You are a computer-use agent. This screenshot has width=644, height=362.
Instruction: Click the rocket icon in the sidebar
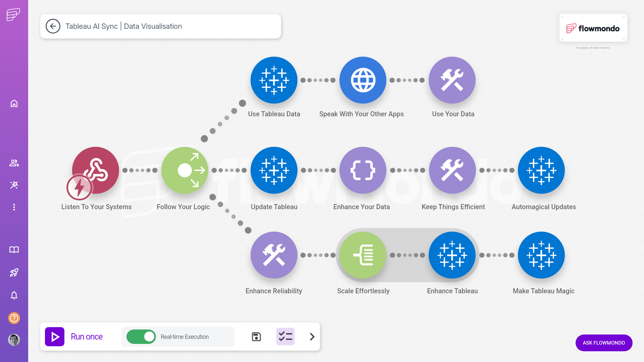(x=14, y=273)
